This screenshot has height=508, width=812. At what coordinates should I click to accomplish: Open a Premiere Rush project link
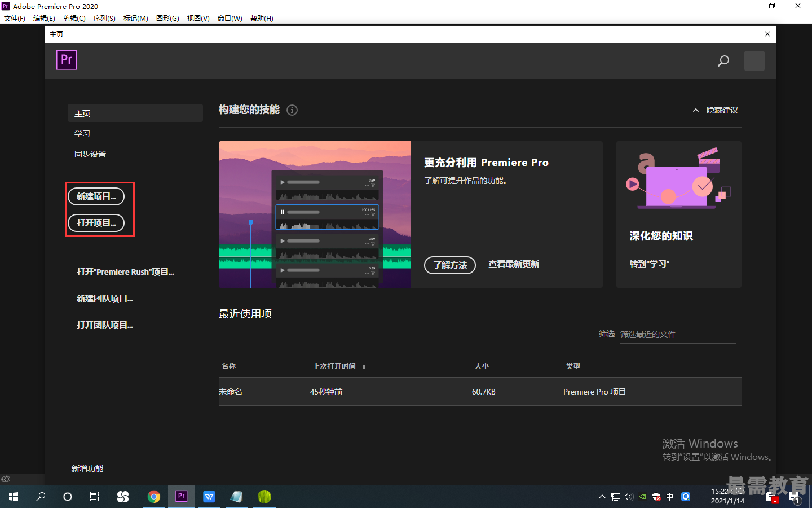[x=125, y=272]
